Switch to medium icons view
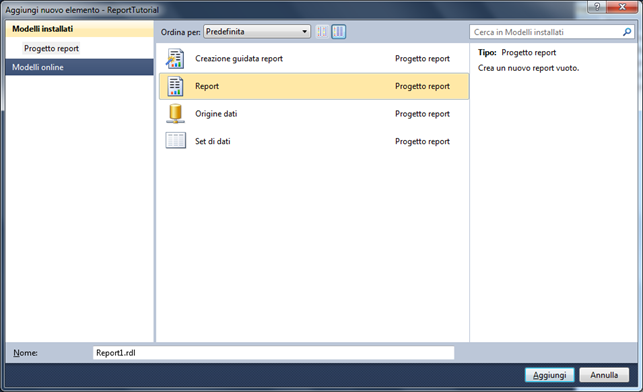The width and height of the screenshot is (643, 392). pyautogui.click(x=339, y=32)
